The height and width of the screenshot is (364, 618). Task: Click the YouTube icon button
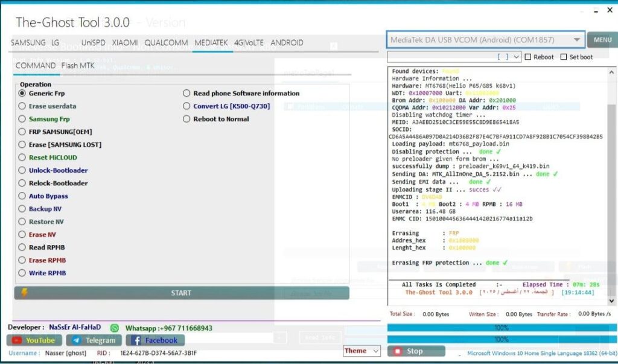pos(18,340)
